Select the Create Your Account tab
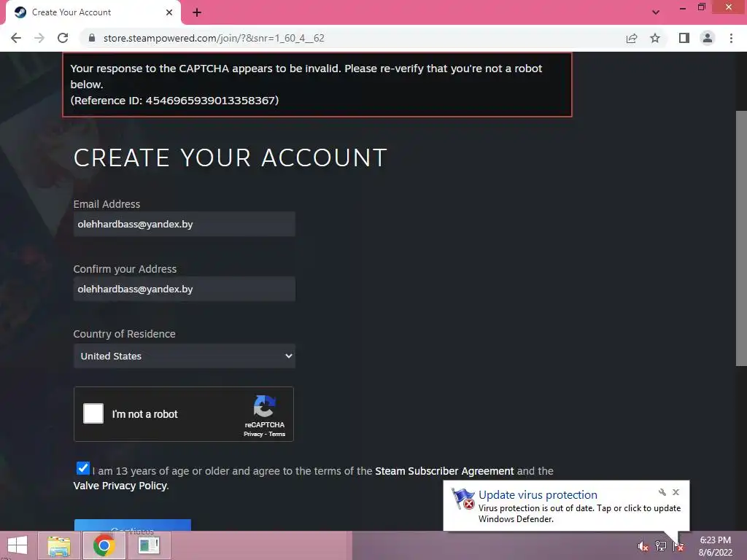The width and height of the screenshot is (747, 560). tap(93, 12)
